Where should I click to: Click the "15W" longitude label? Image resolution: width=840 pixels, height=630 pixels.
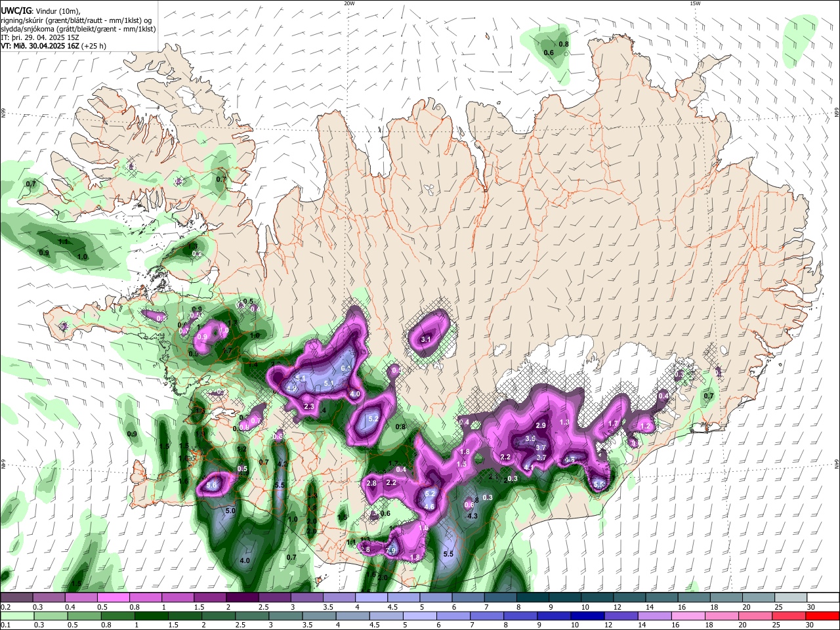(x=695, y=3)
